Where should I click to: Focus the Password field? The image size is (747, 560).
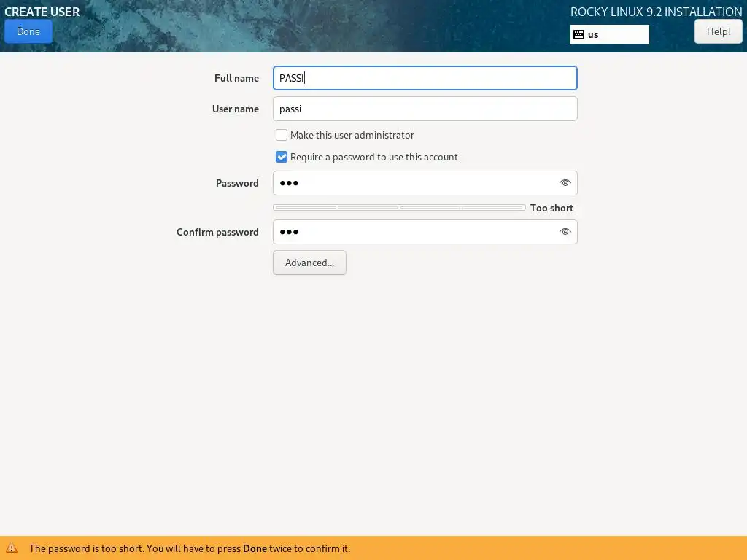pos(425,183)
